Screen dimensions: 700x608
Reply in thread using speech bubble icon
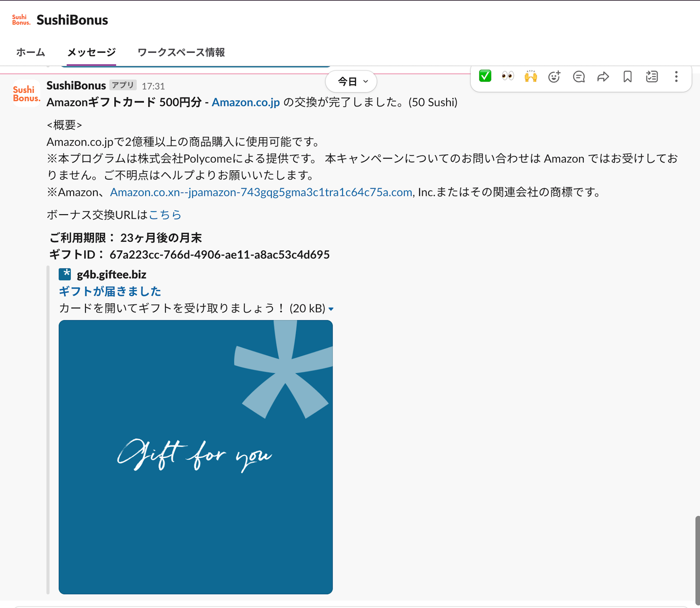pyautogui.click(x=579, y=76)
